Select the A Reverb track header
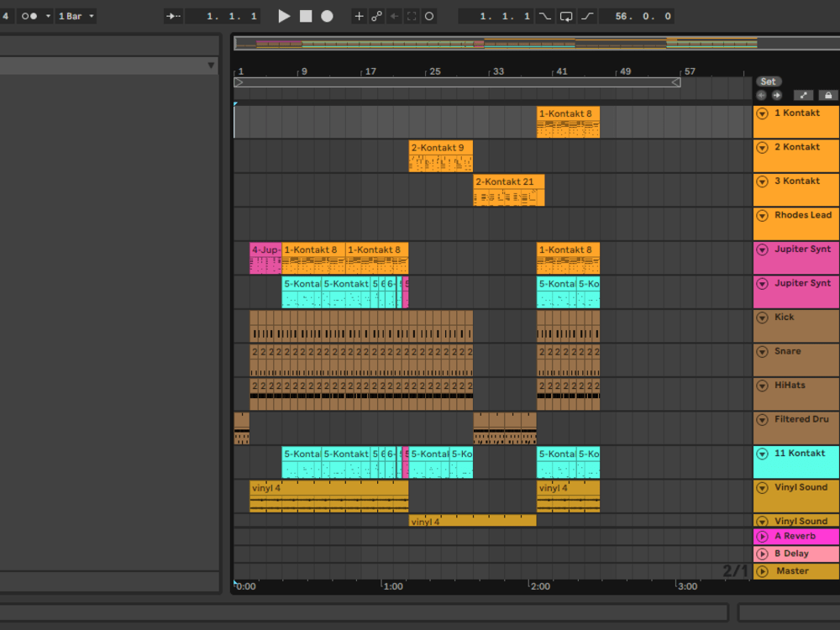Viewport: 840px width, 630px height. coord(796,536)
